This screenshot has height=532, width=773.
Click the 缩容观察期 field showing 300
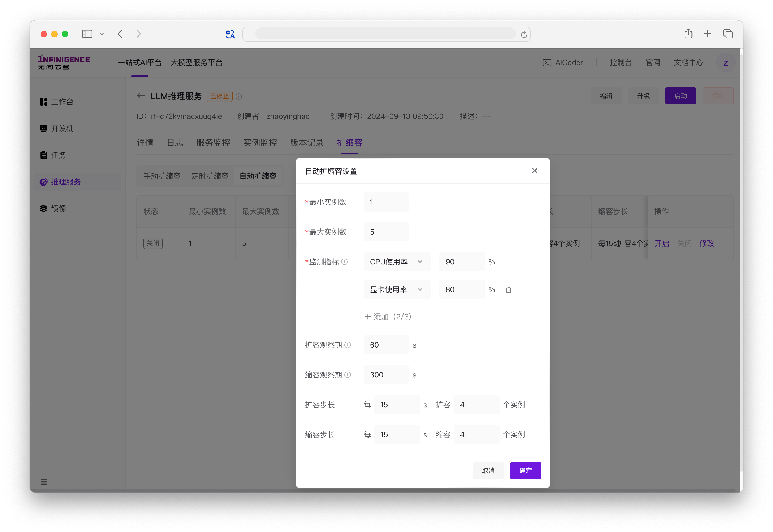pos(386,375)
